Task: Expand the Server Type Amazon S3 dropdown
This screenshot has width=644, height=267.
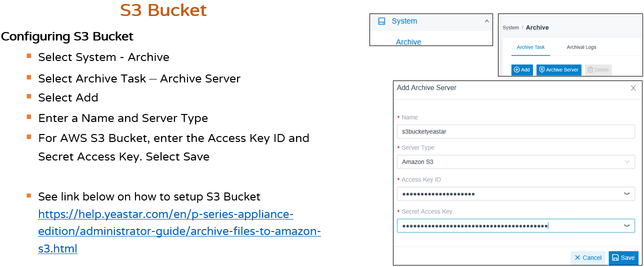Action: pyautogui.click(x=516, y=162)
